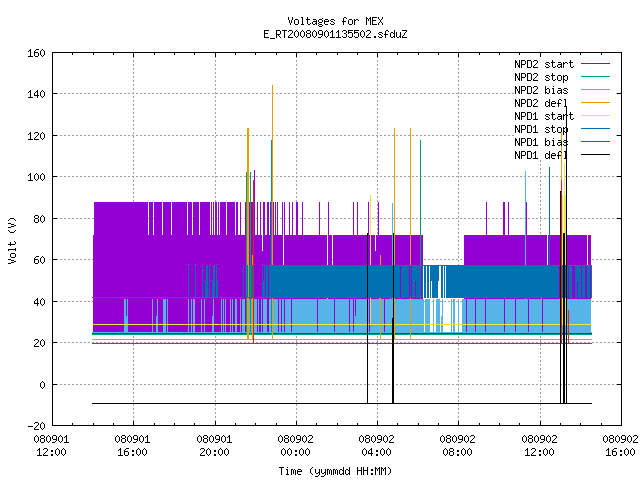Click the "Time (yymmdd HH:MM)" x-axis label
Image resolution: width=640 pixels, height=480 pixels.
pos(335,471)
